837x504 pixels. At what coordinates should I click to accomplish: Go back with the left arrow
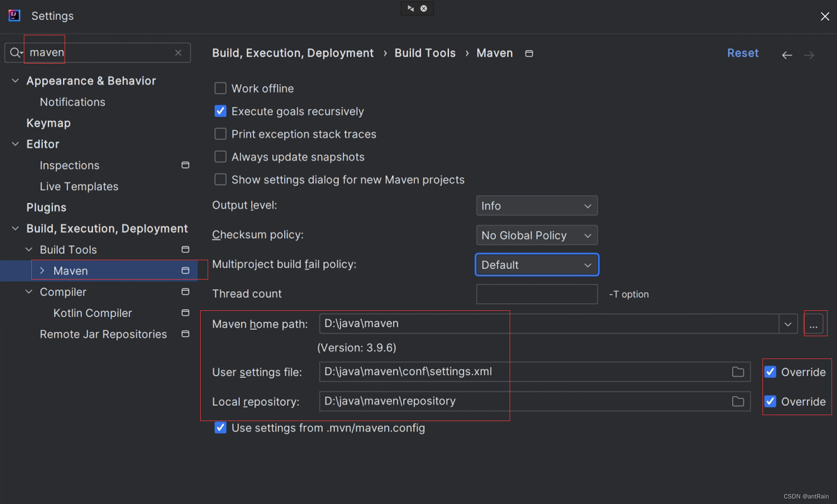click(787, 55)
